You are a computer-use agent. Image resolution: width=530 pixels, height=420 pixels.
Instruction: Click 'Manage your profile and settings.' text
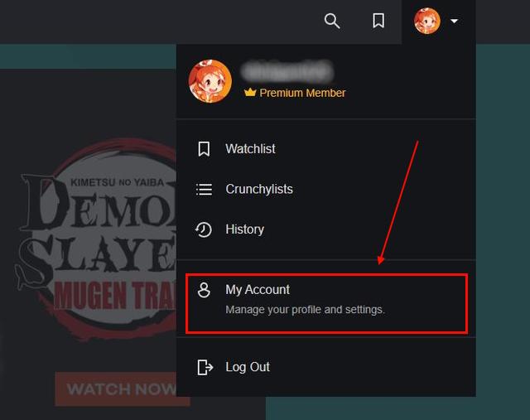(305, 310)
